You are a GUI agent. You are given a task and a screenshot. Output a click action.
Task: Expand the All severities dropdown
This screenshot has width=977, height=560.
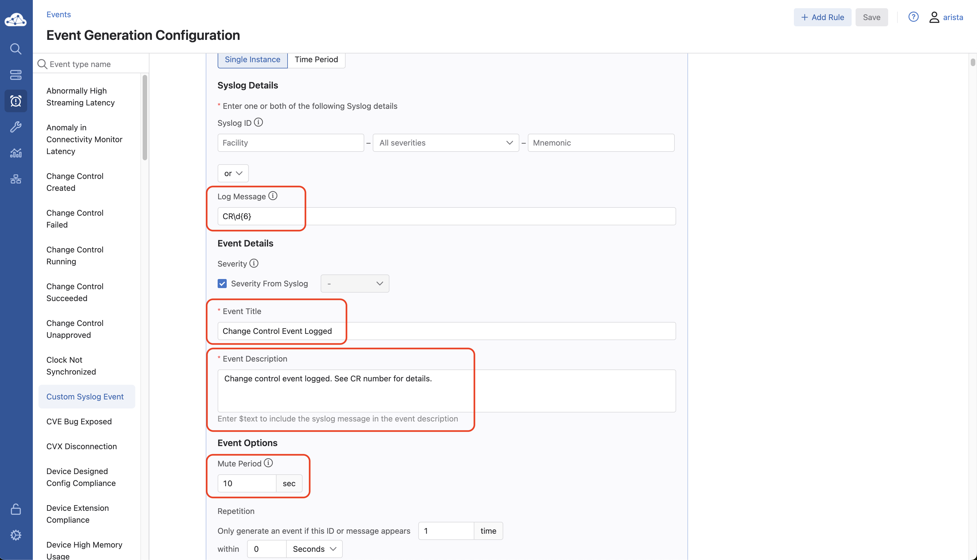click(x=445, y=143)
